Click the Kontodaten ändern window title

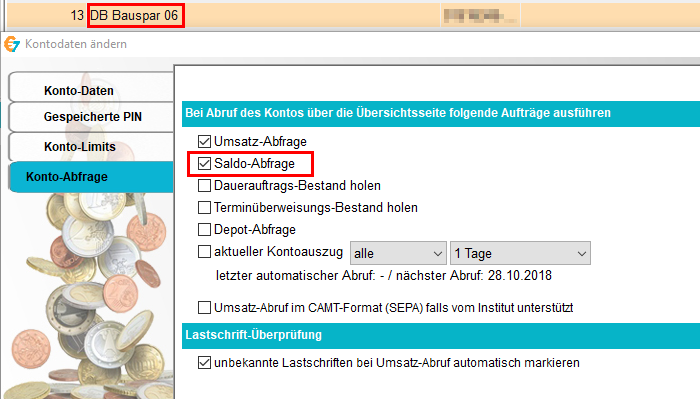(76, 44)
